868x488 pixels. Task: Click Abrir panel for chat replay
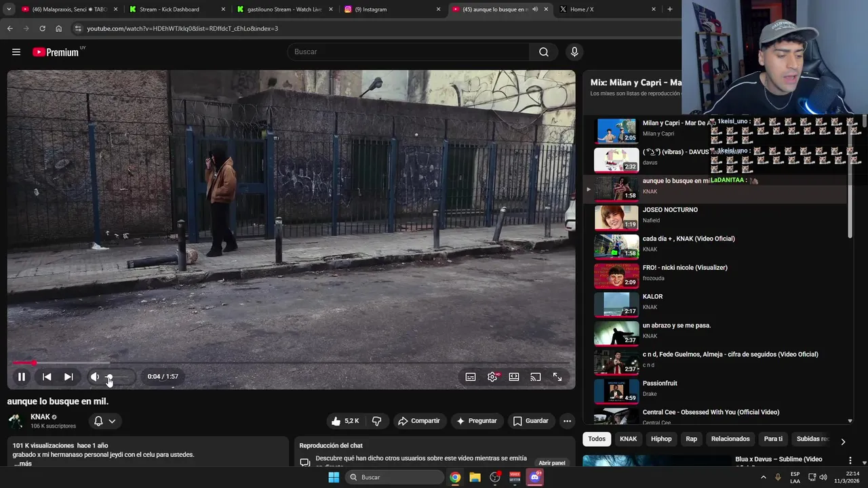552,463
